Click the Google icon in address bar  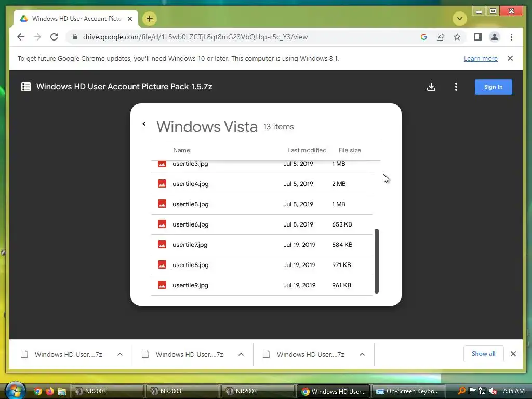[x=424, y=37]
